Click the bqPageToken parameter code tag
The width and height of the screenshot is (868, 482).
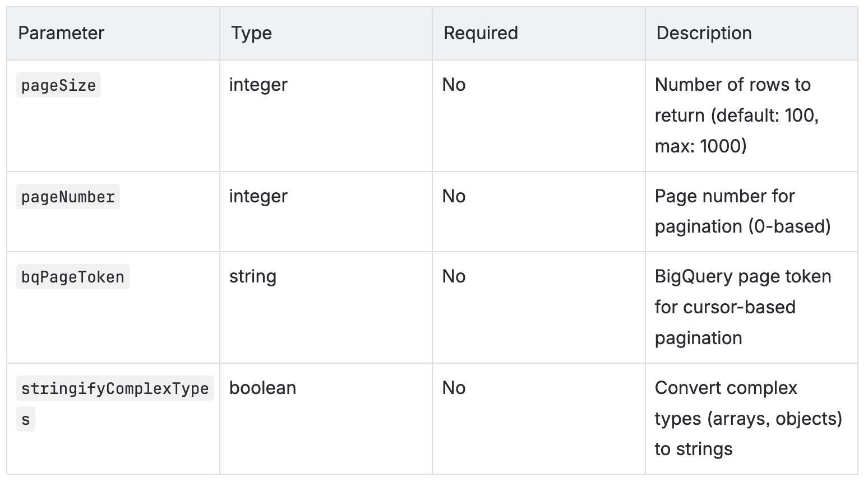coord(73,277)
